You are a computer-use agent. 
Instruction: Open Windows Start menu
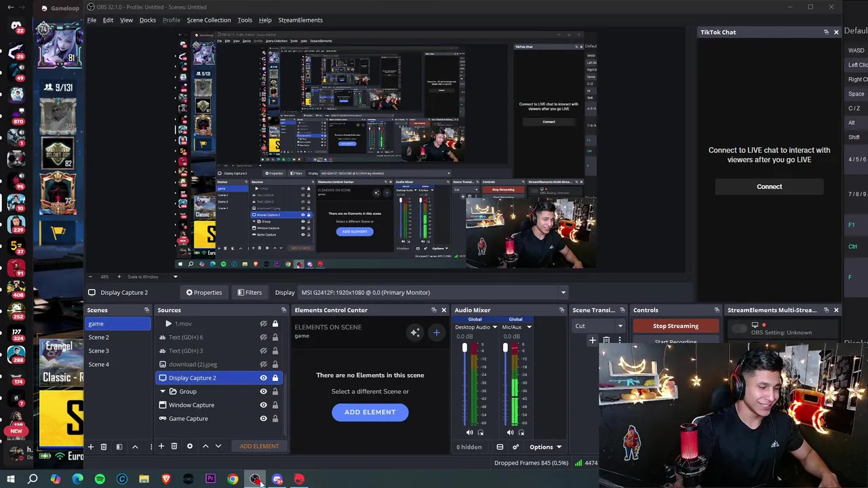pos(11,479)
